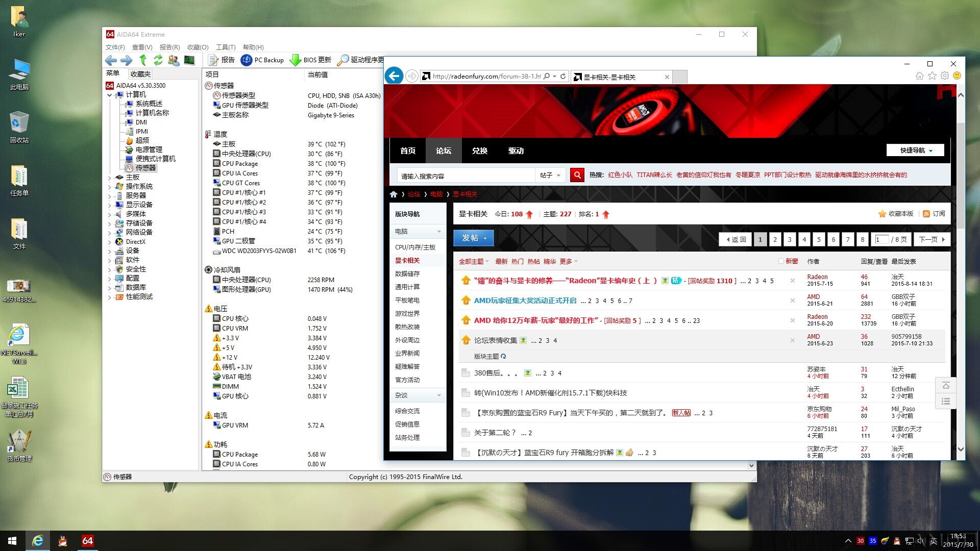
Task: Collapse the 计算机 tree node
Action: 109,95
